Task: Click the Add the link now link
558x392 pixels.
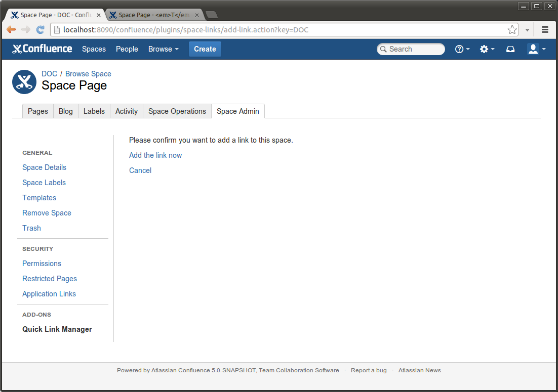Action: (x=155, y=155)
